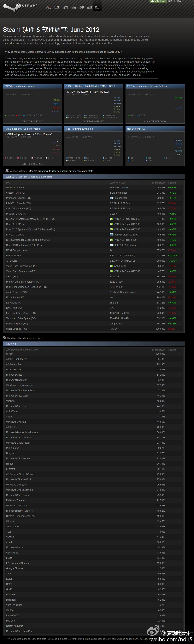The width and height of the screenshot is (194, 644).
Task: Open the 'Network Speed (PC)' row
Action: pyautogui.click(x=94, y=324)
